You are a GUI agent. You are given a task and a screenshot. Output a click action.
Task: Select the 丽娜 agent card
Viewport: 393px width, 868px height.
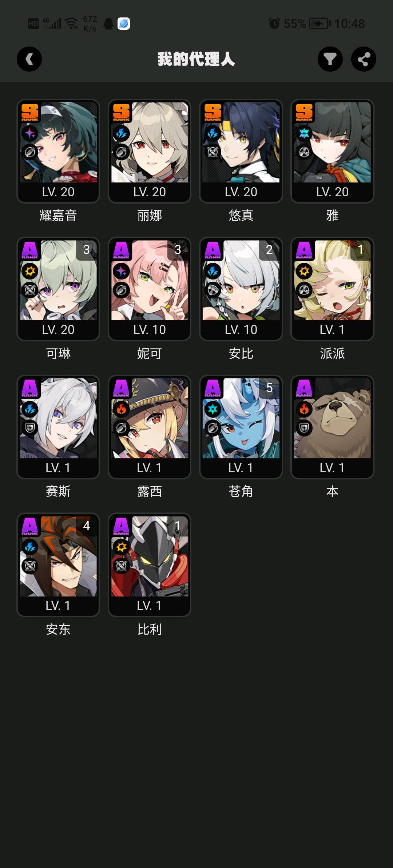150,151
